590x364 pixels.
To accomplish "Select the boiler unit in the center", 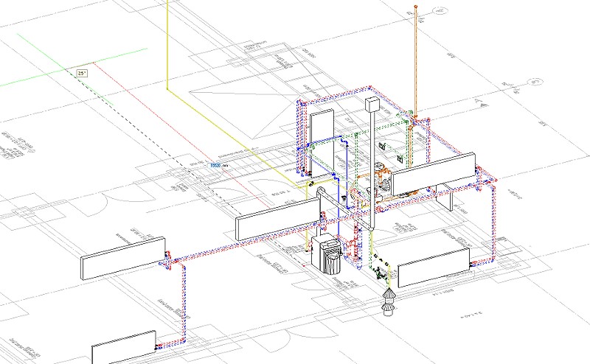I will [325, 256].
